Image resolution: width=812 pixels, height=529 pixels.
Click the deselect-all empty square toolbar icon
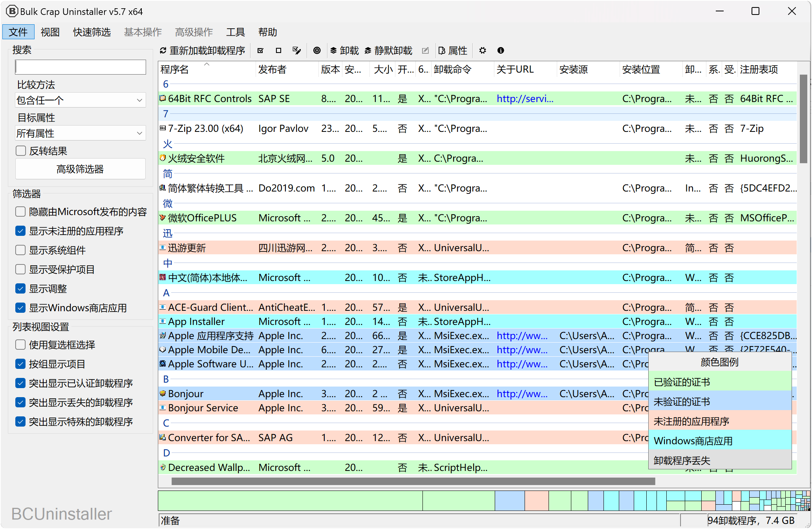[x=278, y=51]
